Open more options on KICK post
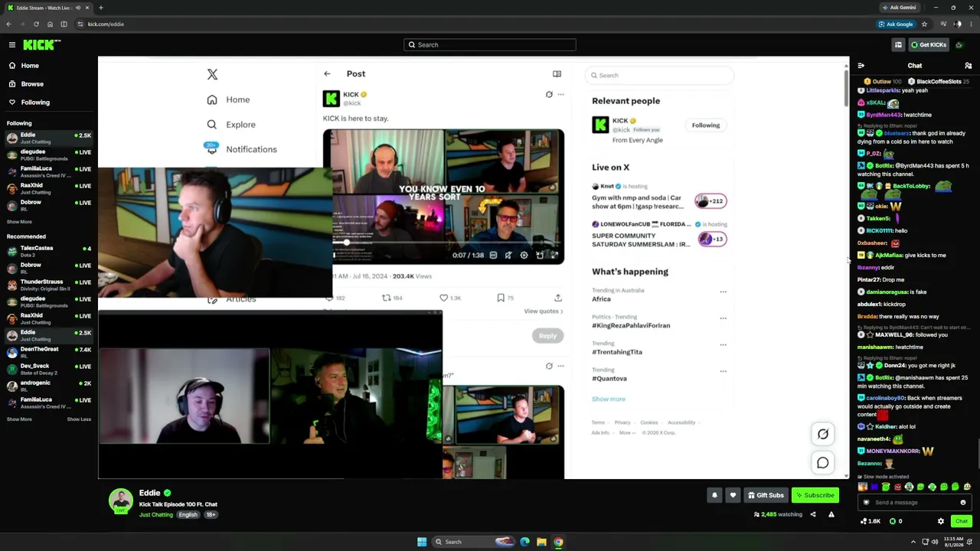The image size is (980, 551). (560, 95)
